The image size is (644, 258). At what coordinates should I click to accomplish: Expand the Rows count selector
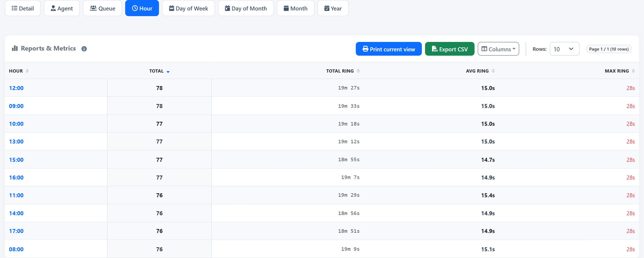pos(565,49)
